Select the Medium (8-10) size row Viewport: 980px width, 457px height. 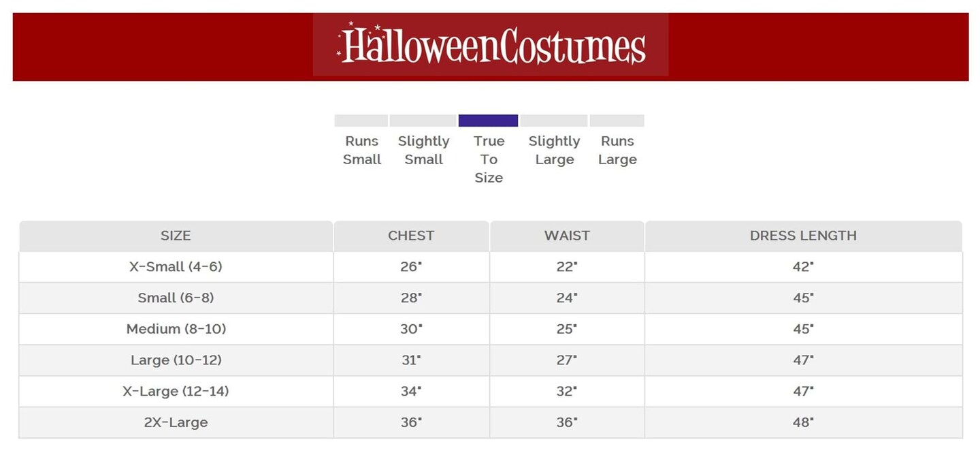[176, 329]
